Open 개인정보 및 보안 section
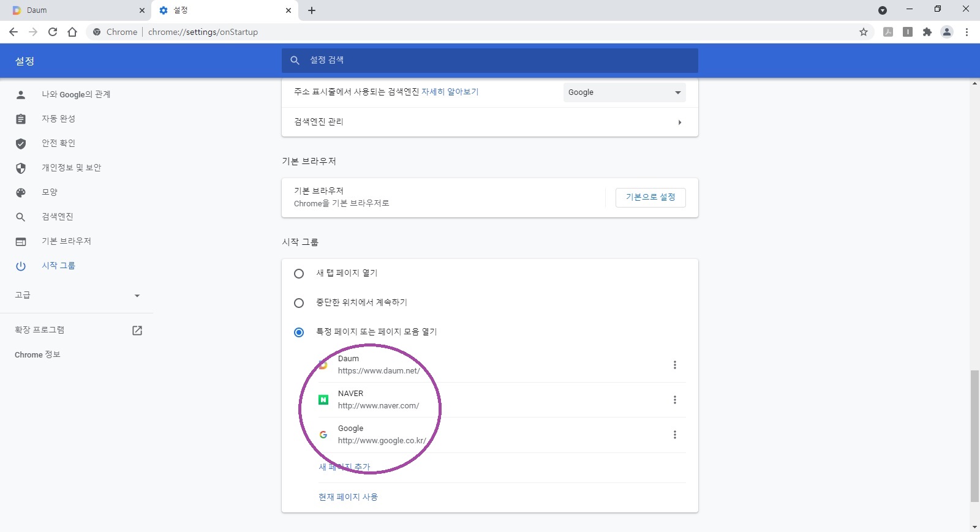This screenshot has height=532, width=980. coord(71,168)
